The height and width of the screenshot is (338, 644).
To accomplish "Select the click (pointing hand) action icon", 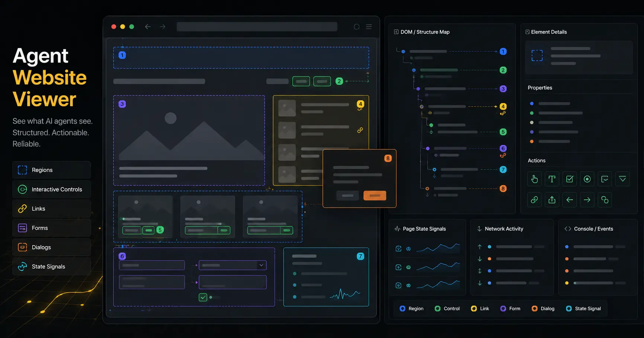I will tap(534, 179).
